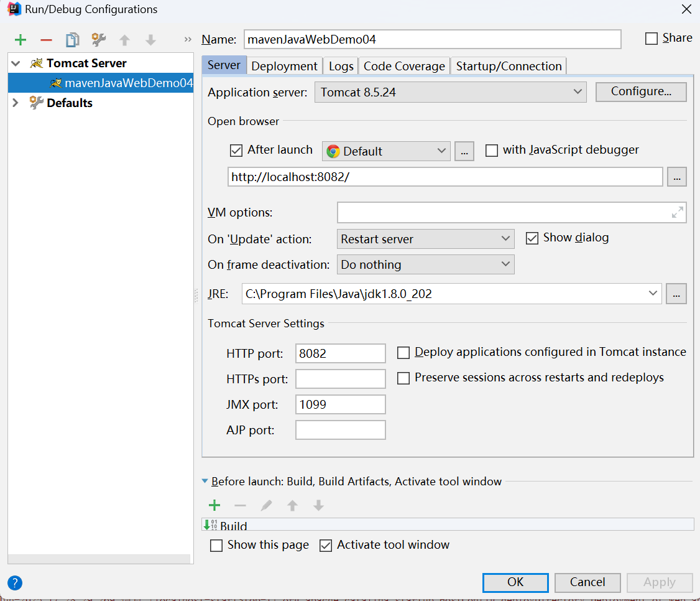Click the Configure... button
Viewport: 700px width, 601px height.
(641, 91)
